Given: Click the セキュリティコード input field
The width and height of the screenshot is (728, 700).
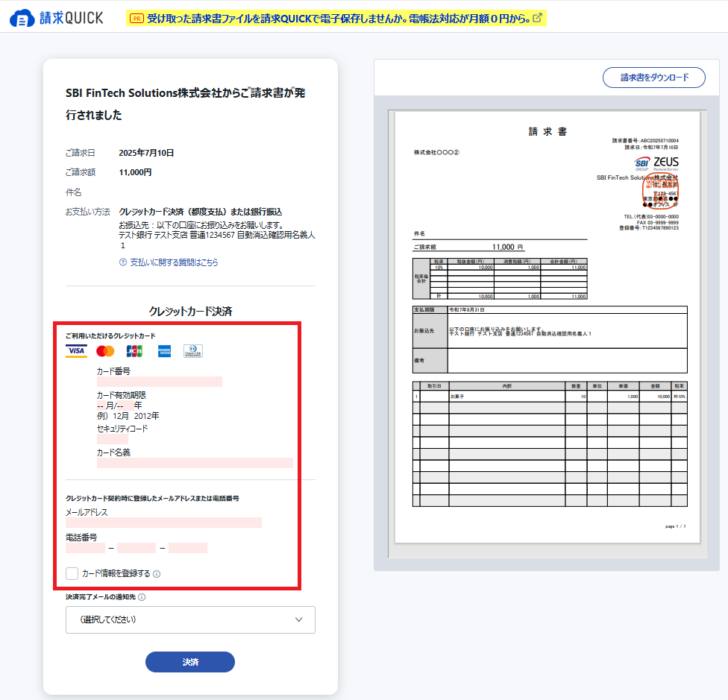Looking at the screenshot, I should tap(111, 439).
